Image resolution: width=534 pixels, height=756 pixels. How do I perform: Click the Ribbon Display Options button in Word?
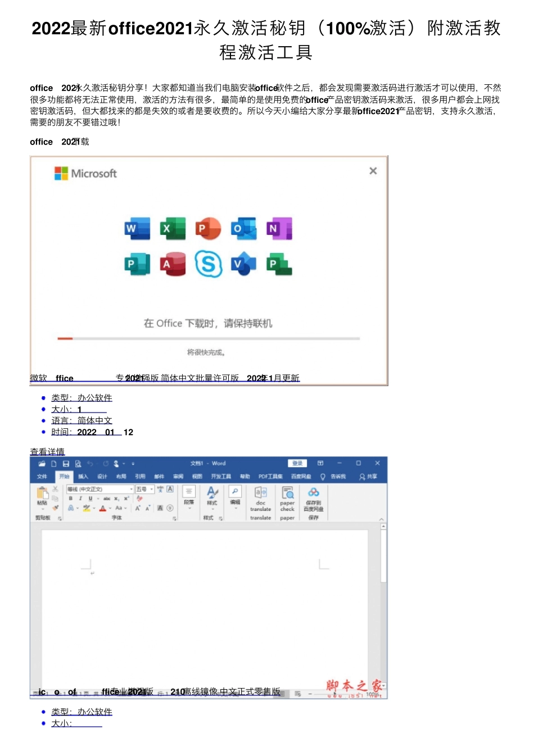[320, 463]
